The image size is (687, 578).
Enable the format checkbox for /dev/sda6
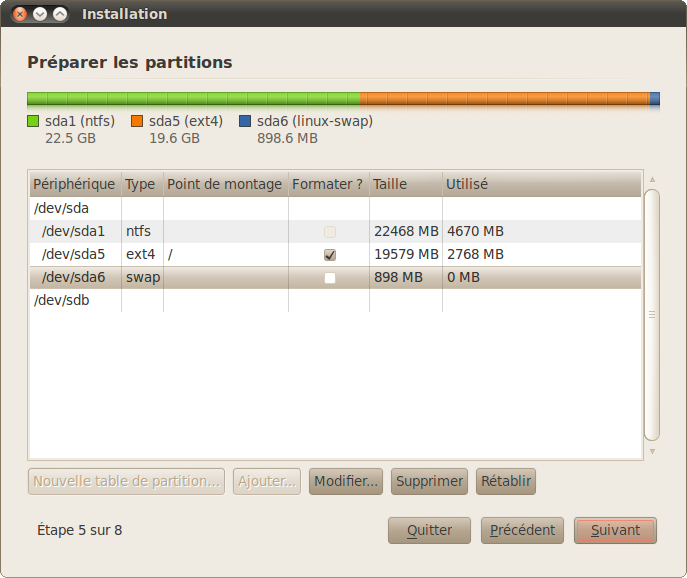pyautogui.click(x=330, y=278)
